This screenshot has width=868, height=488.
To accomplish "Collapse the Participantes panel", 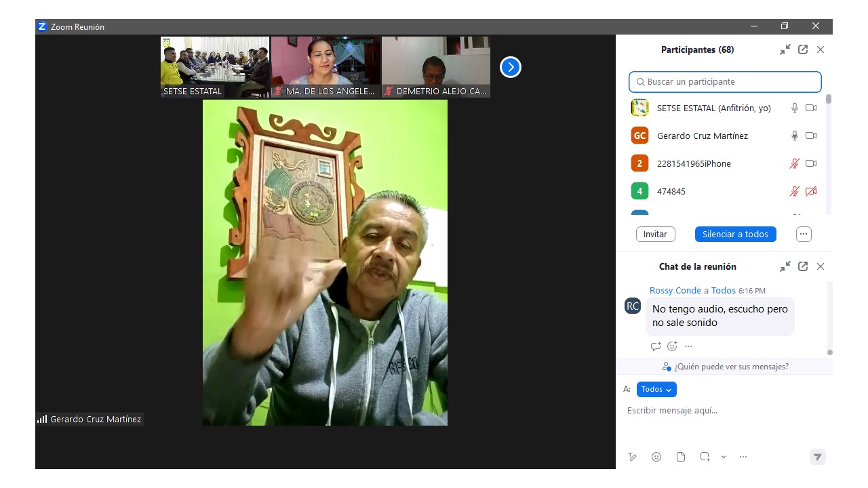I will tap(785, 49).
